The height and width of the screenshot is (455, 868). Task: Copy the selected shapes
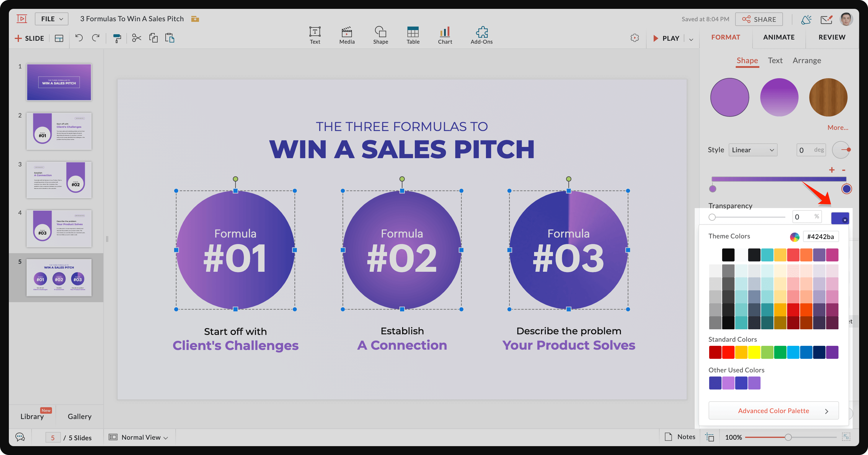click(153, 38)
